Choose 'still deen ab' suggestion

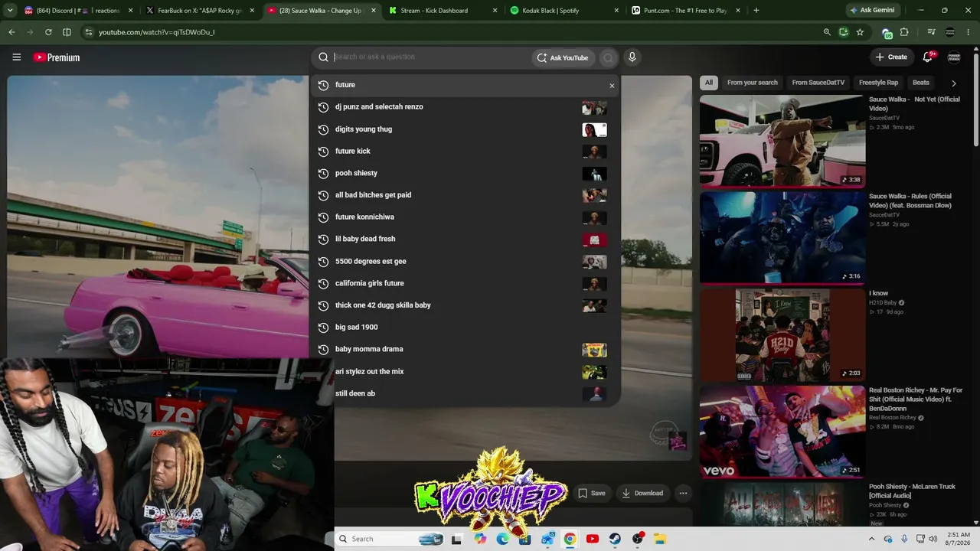pos(465,394)
